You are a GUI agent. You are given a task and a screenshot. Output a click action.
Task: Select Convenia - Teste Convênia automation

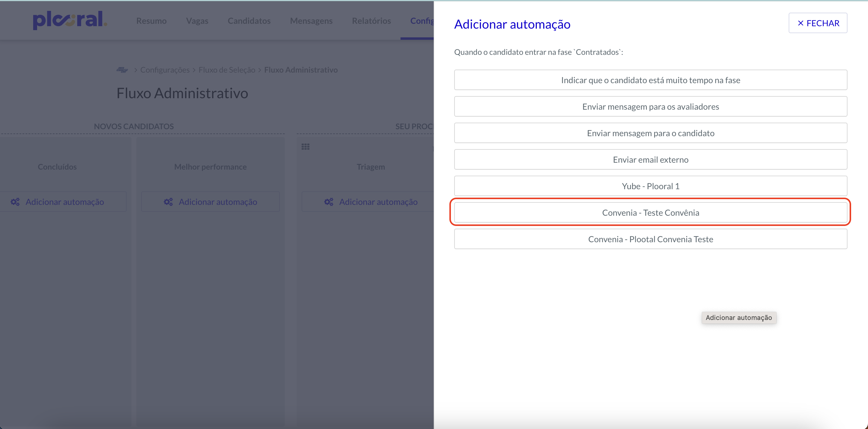pos(650,212)
